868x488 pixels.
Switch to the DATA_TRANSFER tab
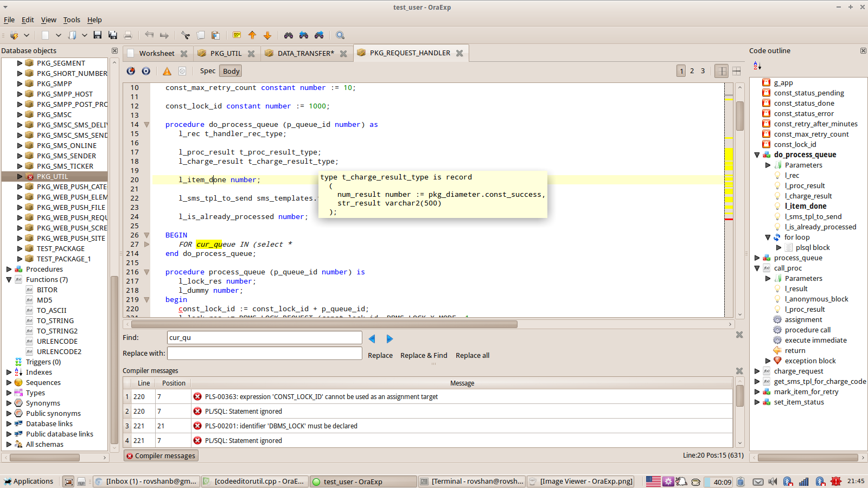[307, 53]
